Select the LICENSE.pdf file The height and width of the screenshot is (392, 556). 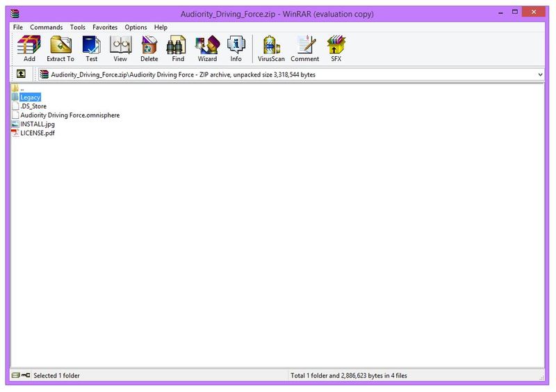pos(37,133)
